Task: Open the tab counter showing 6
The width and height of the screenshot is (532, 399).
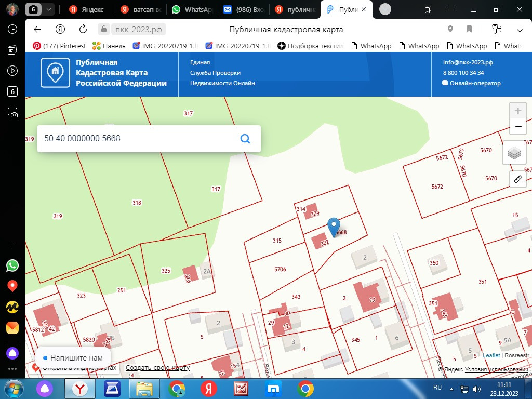Action: pos(33,9)
